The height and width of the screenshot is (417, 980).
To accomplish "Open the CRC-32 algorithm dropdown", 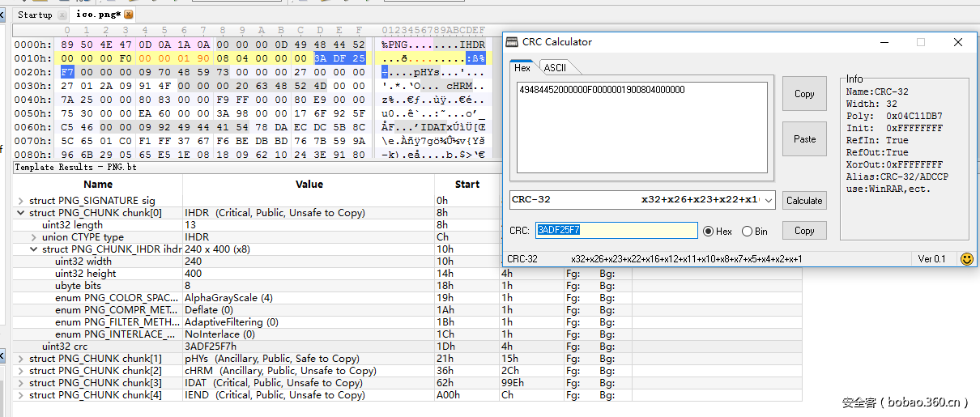I will [x=769, y=200].
